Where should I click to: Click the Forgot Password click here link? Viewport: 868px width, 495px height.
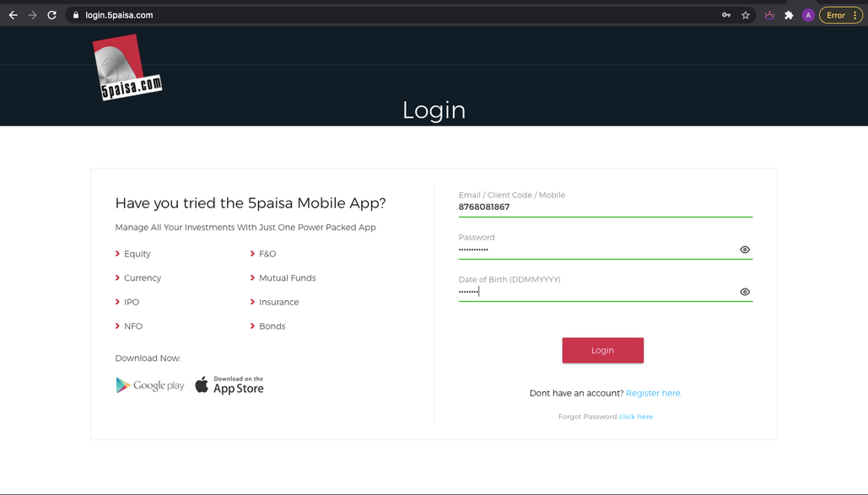coord(635,417)
